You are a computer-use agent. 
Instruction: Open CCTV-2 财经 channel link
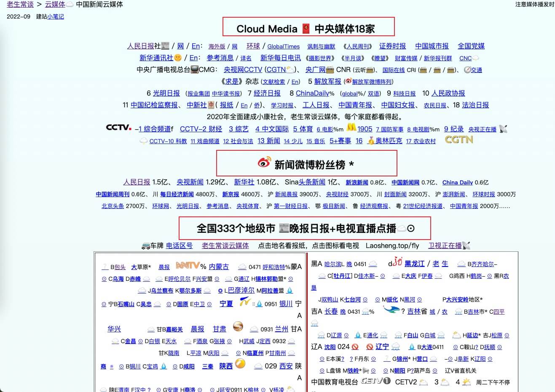tap(201, 129)
